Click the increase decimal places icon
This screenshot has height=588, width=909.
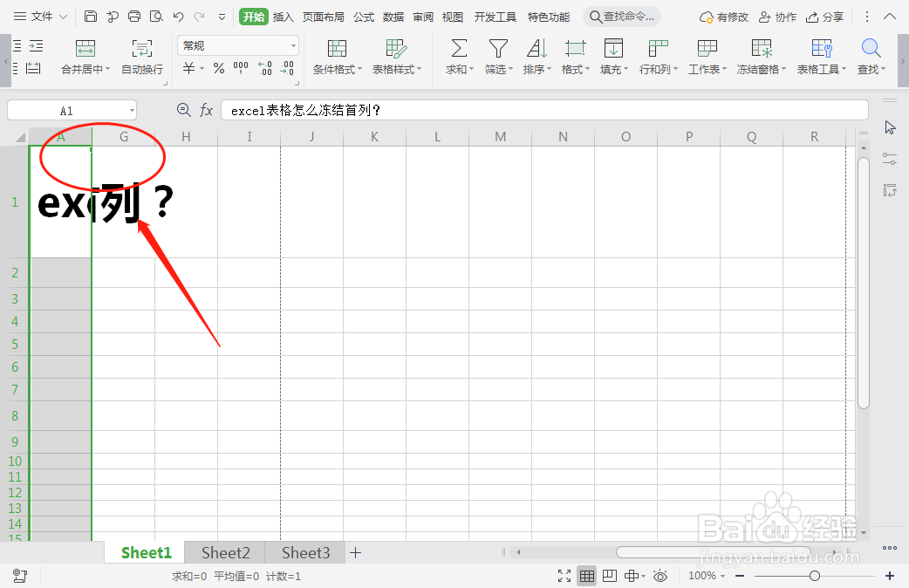click(265, 68)
